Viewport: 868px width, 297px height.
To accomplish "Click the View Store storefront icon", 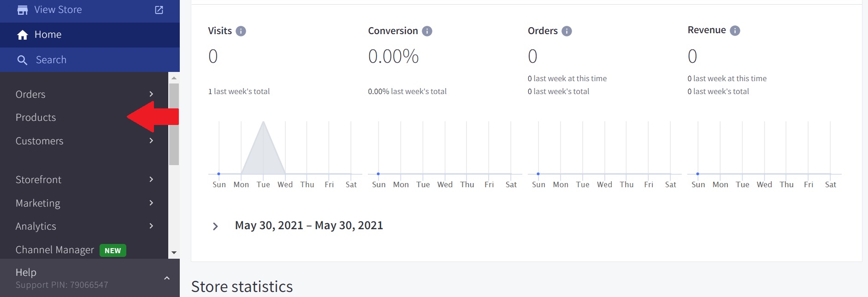I will (23, 10).
